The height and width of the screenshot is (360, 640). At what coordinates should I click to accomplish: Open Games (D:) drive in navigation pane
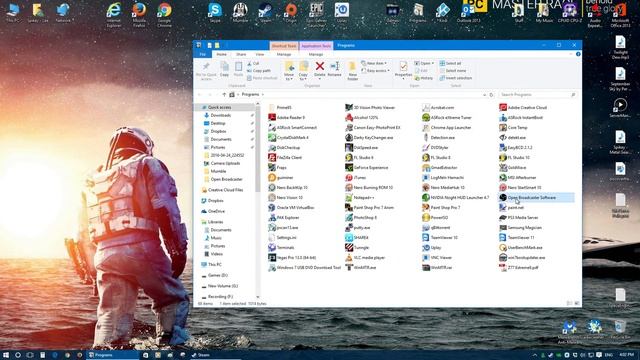[214, 276]
